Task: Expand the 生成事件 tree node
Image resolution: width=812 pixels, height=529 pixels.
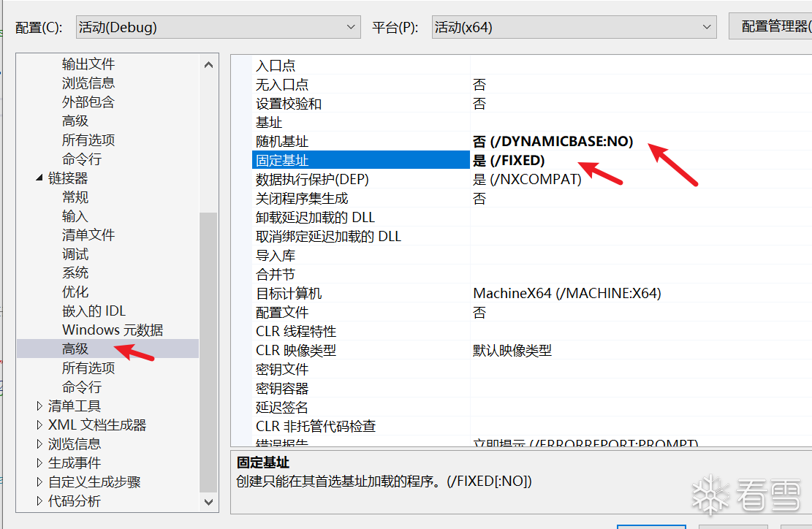Action: [x=39, y=463]
